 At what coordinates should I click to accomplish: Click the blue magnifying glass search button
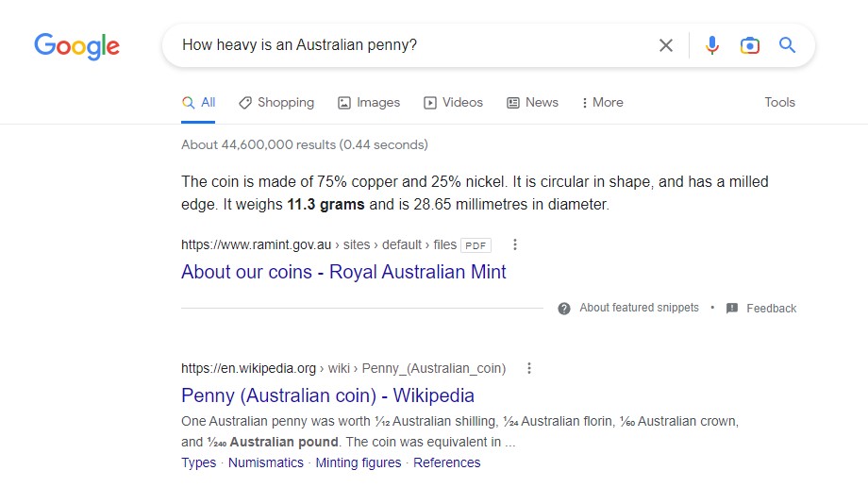click(x=787, y=45)
